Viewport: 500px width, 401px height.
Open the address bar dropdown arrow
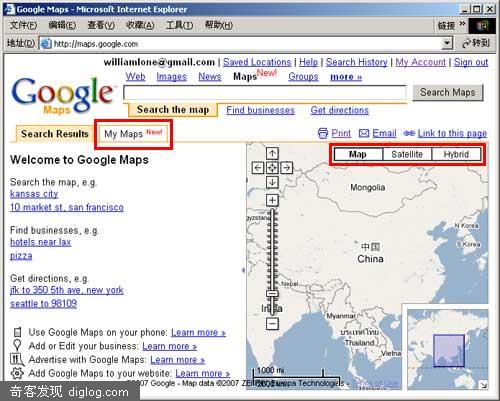[x=447, y=43]
